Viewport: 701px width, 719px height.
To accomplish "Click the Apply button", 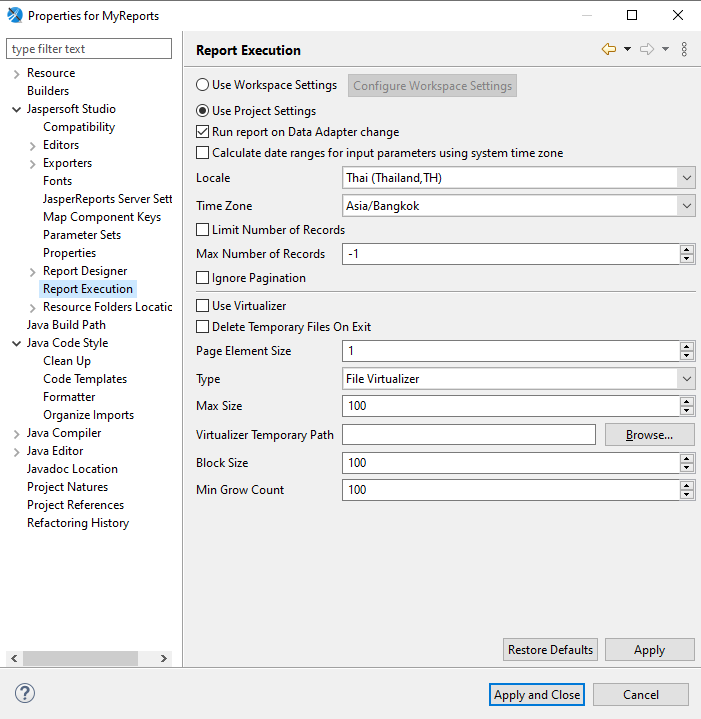I will [x=650, y=650].
